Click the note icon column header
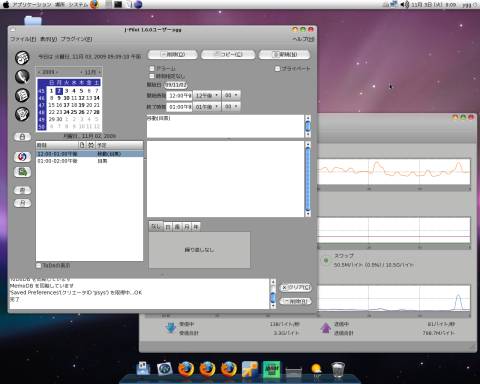The width and height of the screenshot is (480, 384). tap(82, 145)
